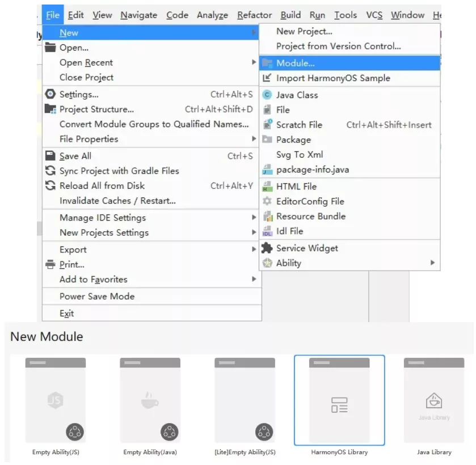476x465 pixels.
Task: Select the Java Library template thumbnail
Action: (x=434, y=400)
